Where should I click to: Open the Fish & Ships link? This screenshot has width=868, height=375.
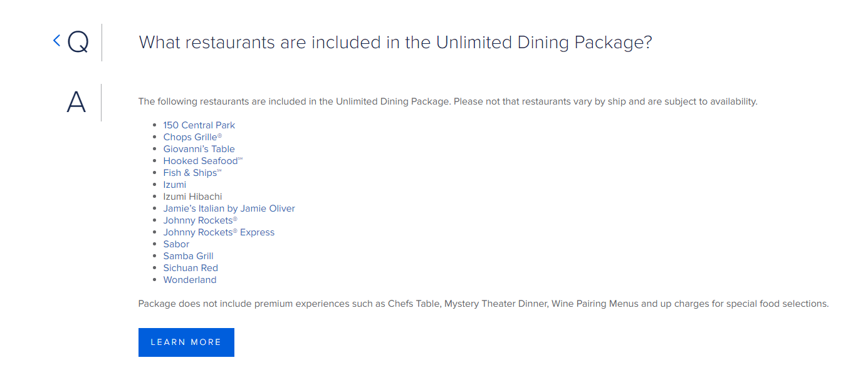coord(192,173)
